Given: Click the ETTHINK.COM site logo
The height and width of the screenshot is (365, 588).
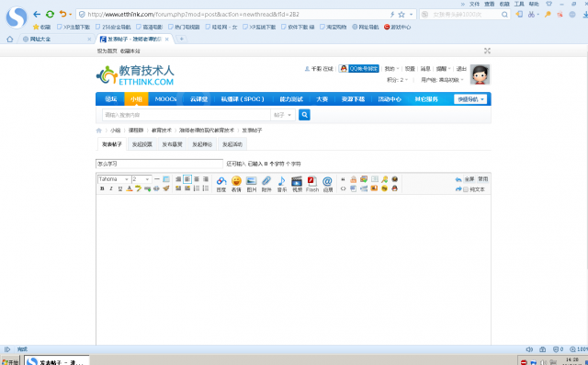Looking at the screenshot, I should [135, 75].
